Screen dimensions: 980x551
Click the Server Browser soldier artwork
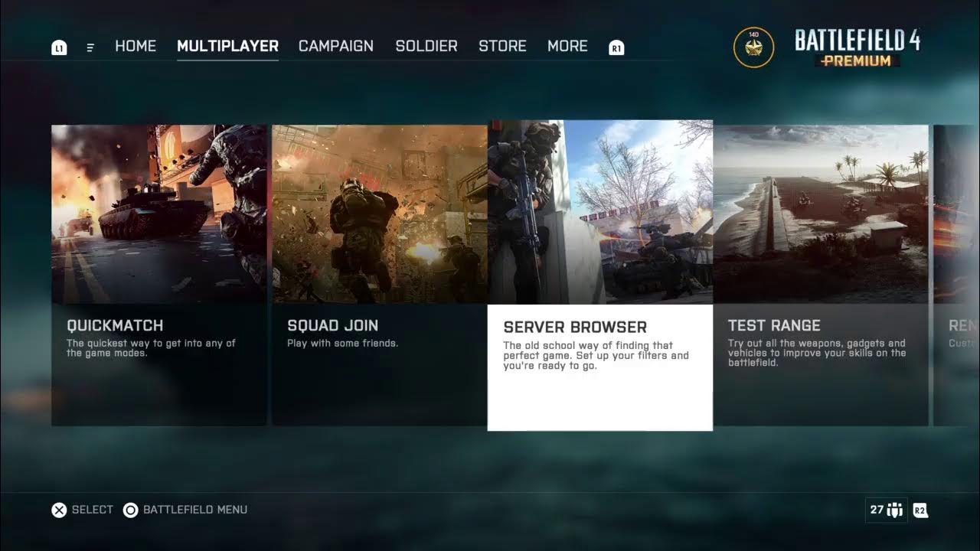[x=600, y=212]
